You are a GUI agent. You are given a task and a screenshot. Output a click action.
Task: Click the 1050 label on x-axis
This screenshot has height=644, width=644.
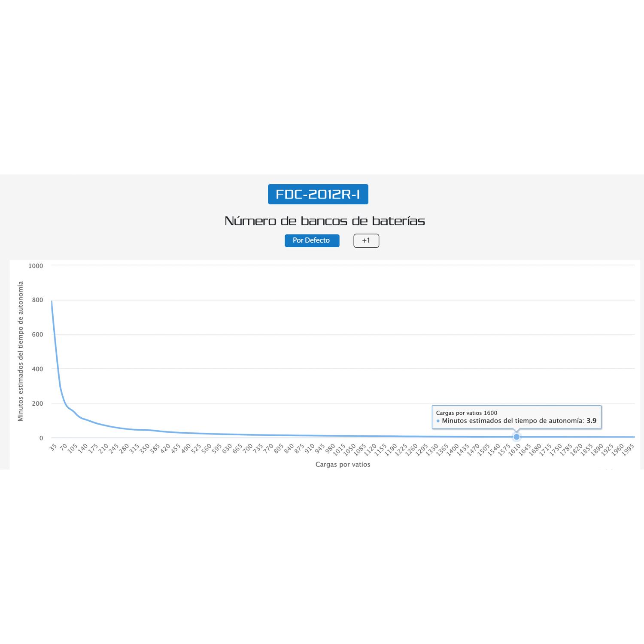[350, 450]
